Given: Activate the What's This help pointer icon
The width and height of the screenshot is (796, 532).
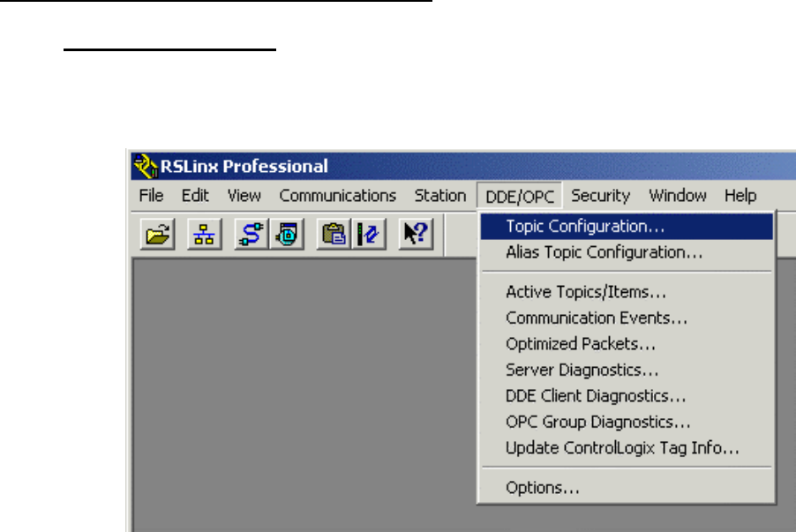Looking at the screenshot, I should click(416, 234).
